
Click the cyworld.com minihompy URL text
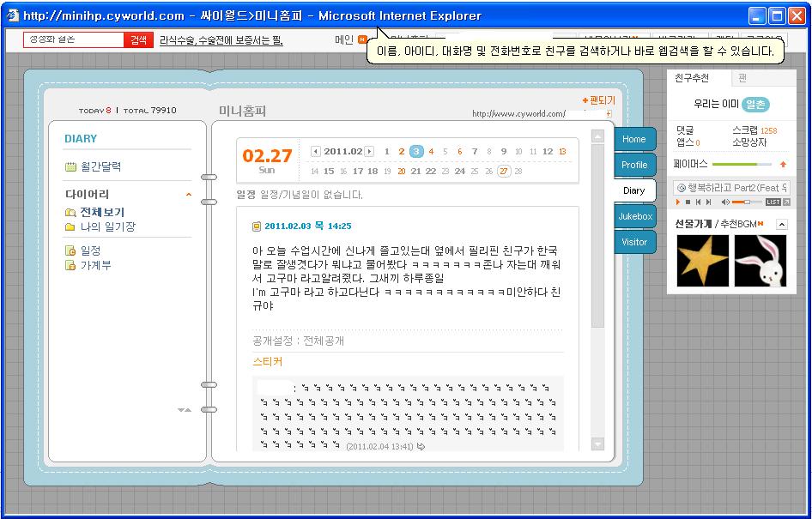point(518,114)
